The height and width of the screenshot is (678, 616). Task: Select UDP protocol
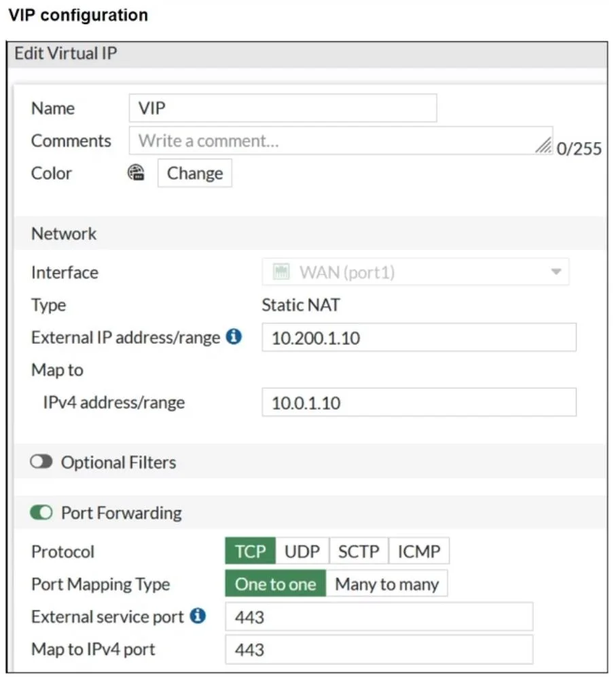(302, 551)
